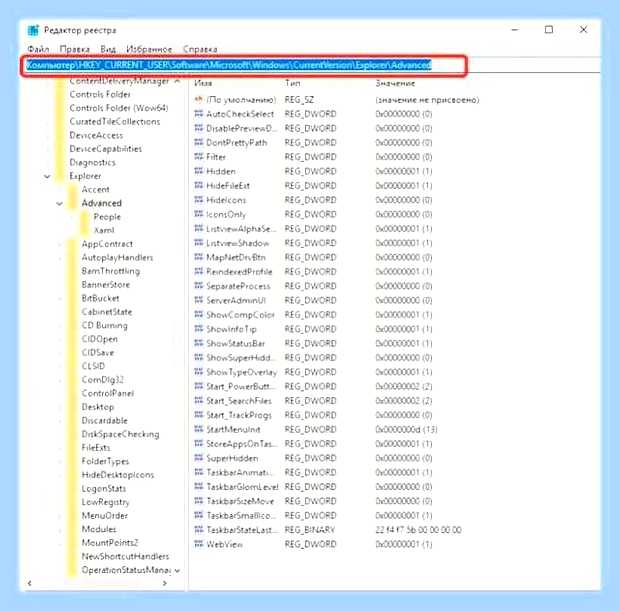Open the Избранное menu
The image size is (620, 611).
pos(149,49)
